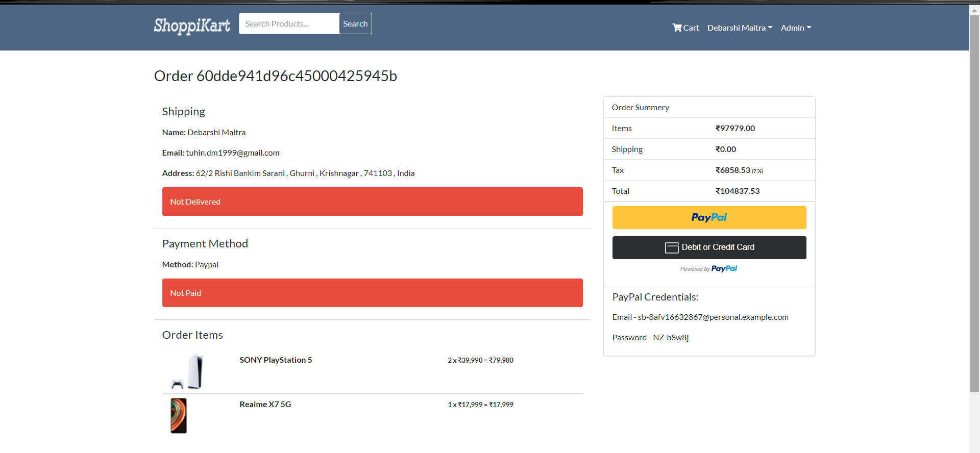Click the Shipping section heading
Image resolution: width=980 pixels, height=453 pixels.
[x=184, y=111]
